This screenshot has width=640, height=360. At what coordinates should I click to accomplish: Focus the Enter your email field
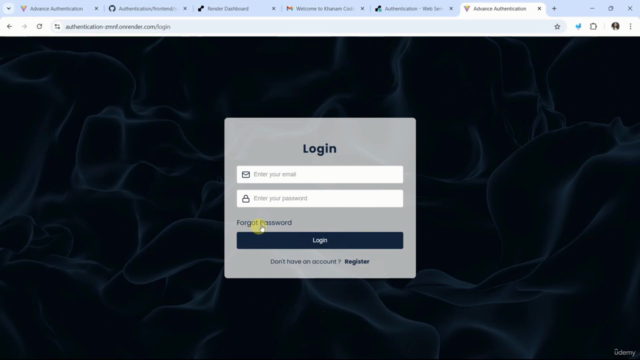(320, 175)
